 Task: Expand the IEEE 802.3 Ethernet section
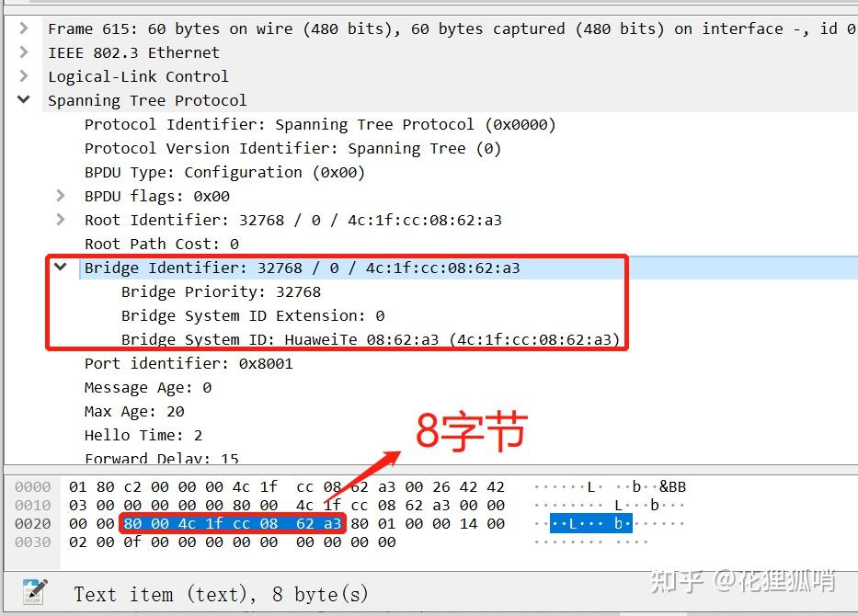point(24,52)
